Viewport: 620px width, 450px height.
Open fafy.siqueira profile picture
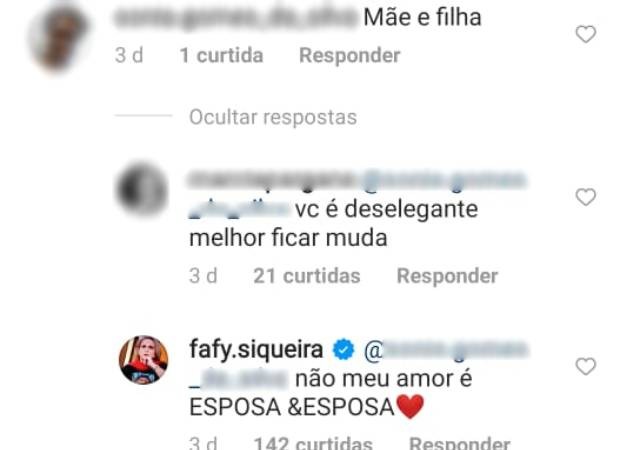(144, 360)
